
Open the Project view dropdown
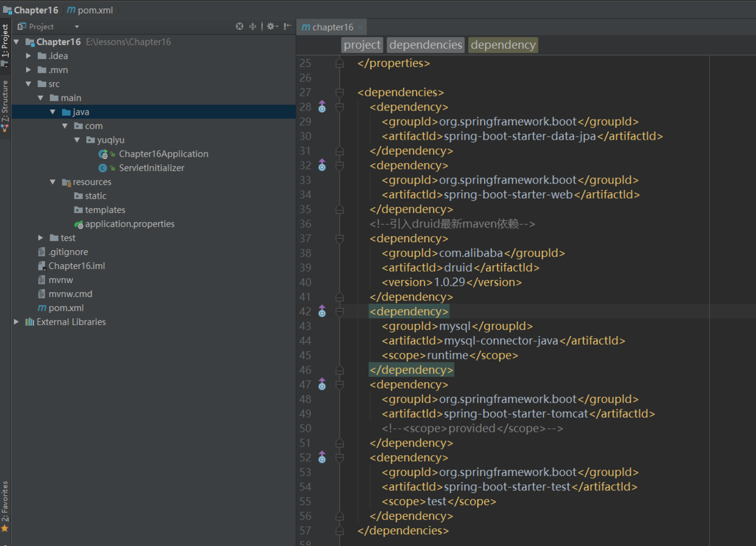[77, 27]
